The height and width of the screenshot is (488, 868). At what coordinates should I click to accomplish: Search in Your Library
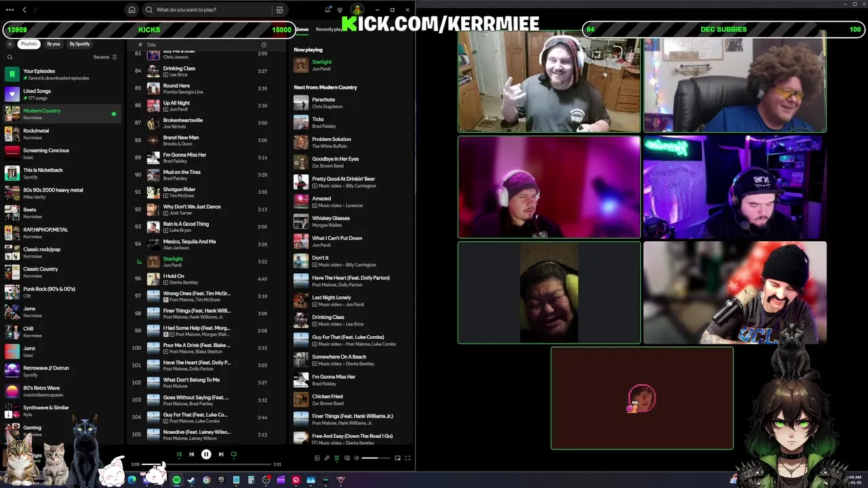[x=9, y=57]
